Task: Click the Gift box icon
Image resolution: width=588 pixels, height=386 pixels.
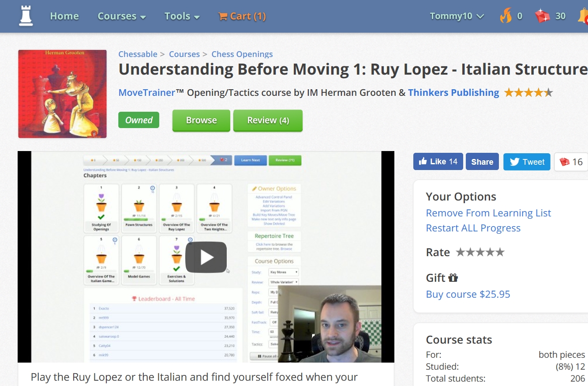Action: click(453, 278)
